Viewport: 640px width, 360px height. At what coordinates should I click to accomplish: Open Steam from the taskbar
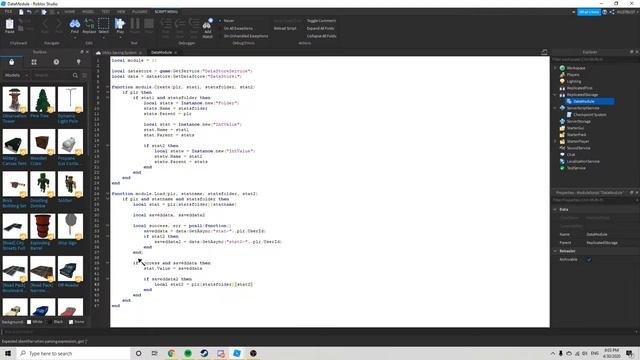click(x=204, y=353)
